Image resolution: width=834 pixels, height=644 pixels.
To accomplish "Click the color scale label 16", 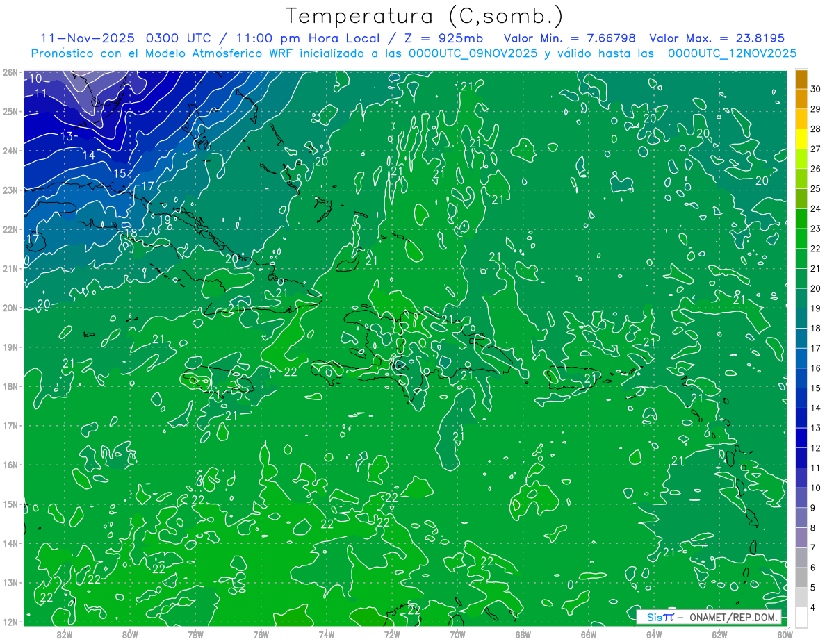I will pos(816,368).
